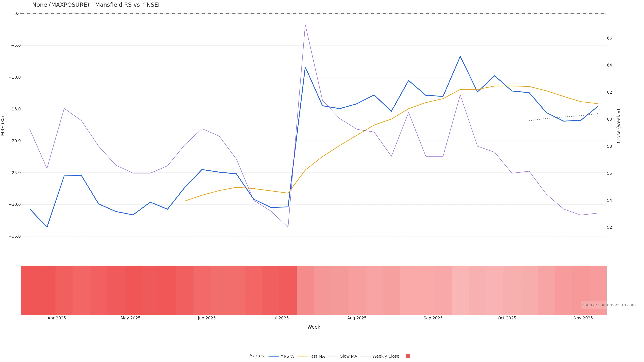644x362 pixels.
Task: Click the Week x-axis title
Action: coord(314,327)
